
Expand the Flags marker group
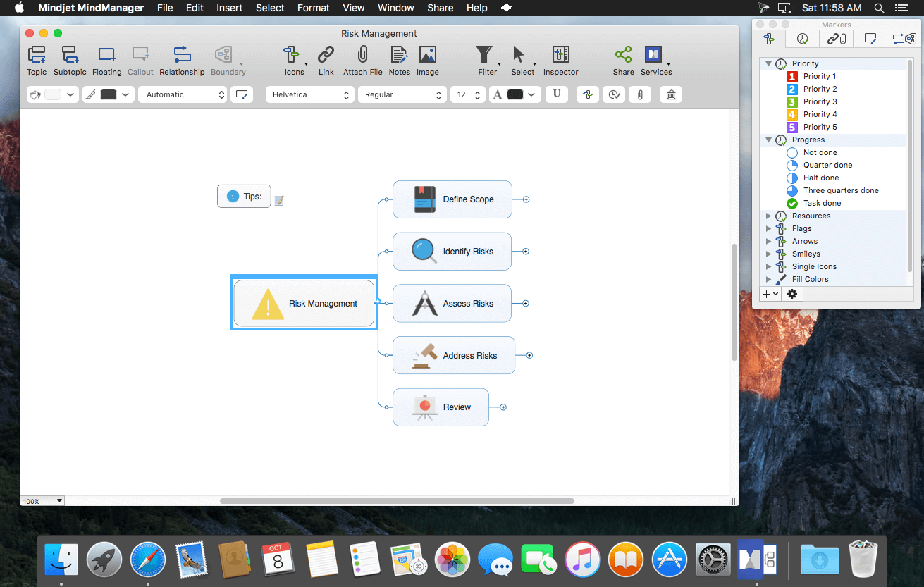pyautogui.click(x=769, y=228)
